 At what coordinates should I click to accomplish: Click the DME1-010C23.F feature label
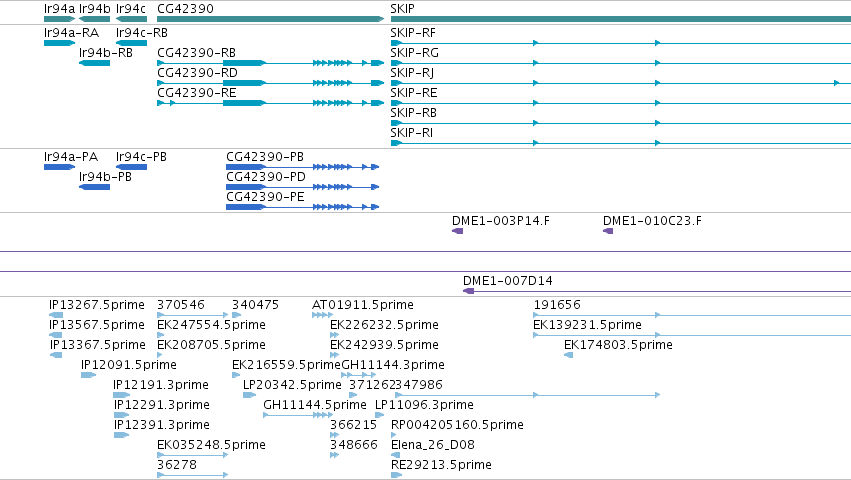[652, 222]
